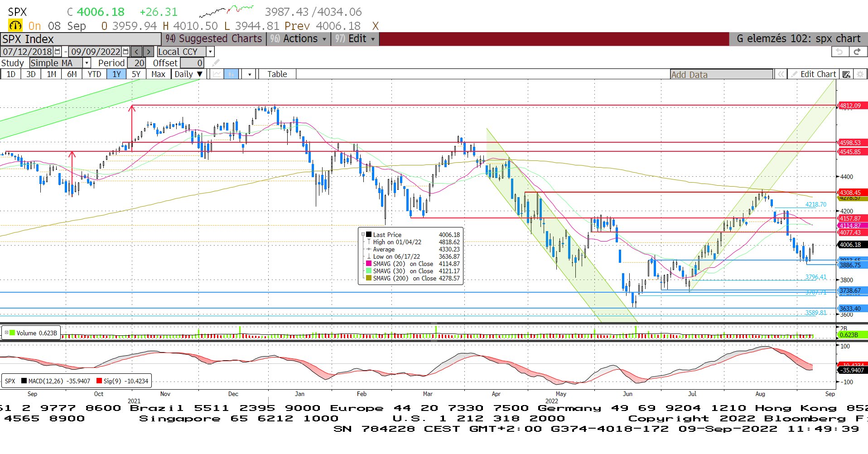Switch to line chart type icon
The width and height of the screenshot is (868, 454).
click(217, 74)
